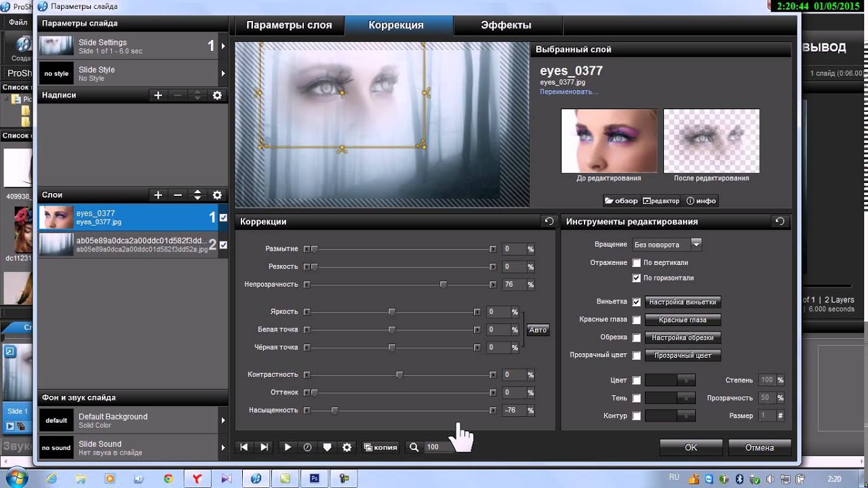This screenshot has height=488, width=868.
Task: Open the Слои gear settings
Action: [x=217, y=195]
